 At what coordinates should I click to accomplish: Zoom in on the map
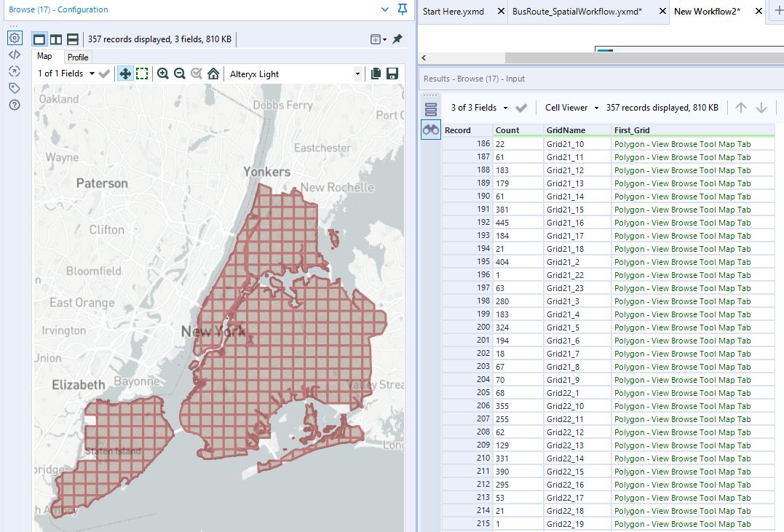coord(162,74)
